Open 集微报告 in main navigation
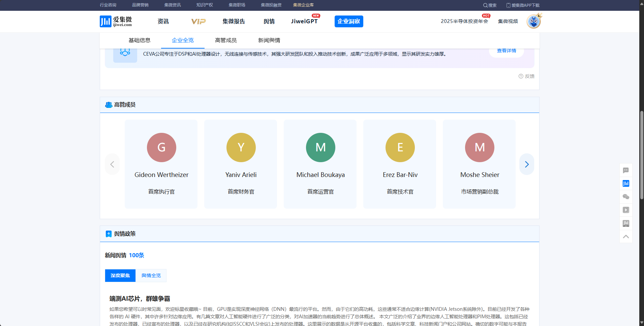This screenshot has width=644, height=326. (234, 22)
